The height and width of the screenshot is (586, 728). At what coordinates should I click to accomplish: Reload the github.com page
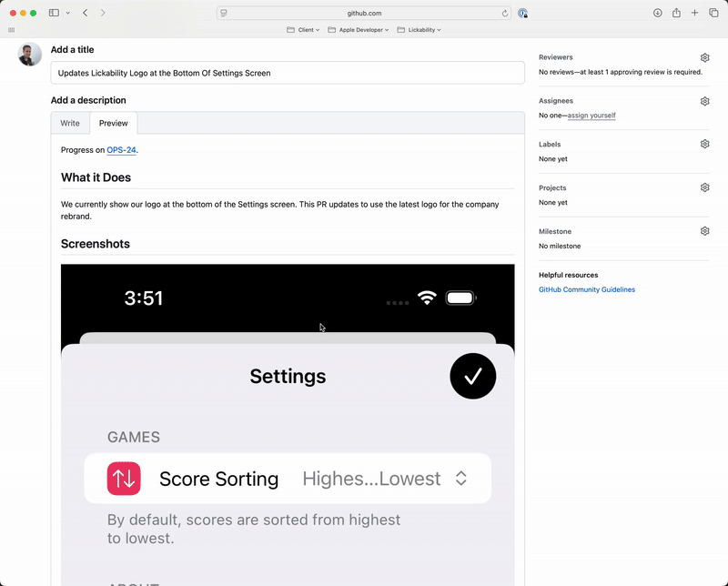click(505, 14)
